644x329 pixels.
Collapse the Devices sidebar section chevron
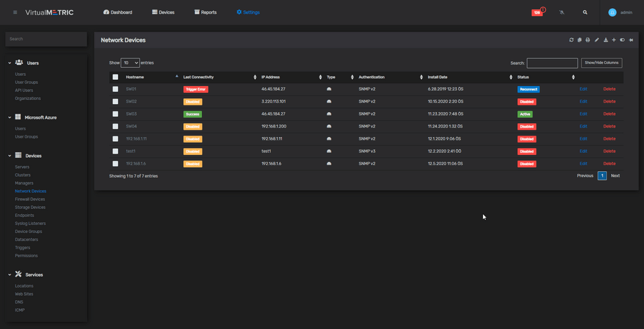9,156
